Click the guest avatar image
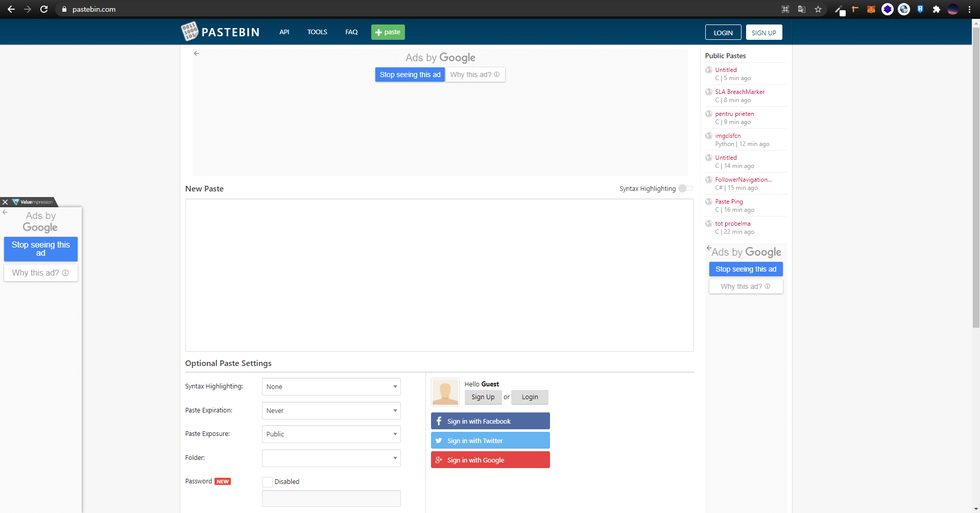980x513 pixels. (445, 392)
